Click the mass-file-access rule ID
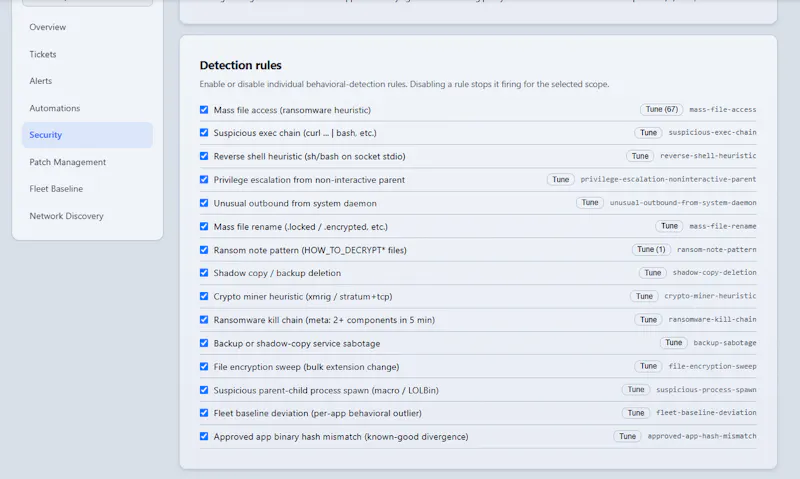 [722, 110]
